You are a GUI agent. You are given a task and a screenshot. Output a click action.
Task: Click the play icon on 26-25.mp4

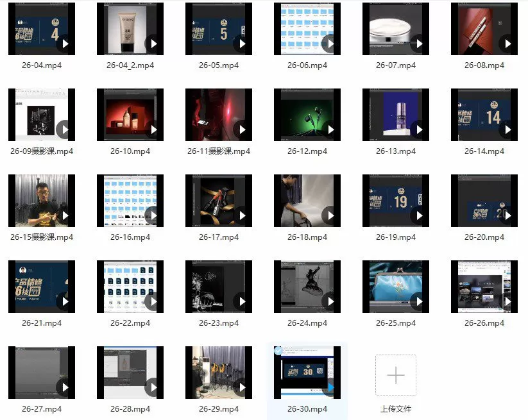pos(419,301)
